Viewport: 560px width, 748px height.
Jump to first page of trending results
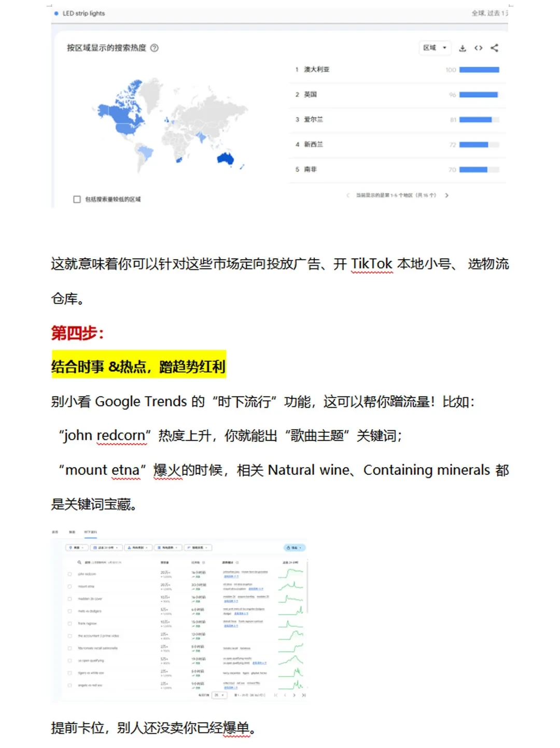[x=275, y=695]
